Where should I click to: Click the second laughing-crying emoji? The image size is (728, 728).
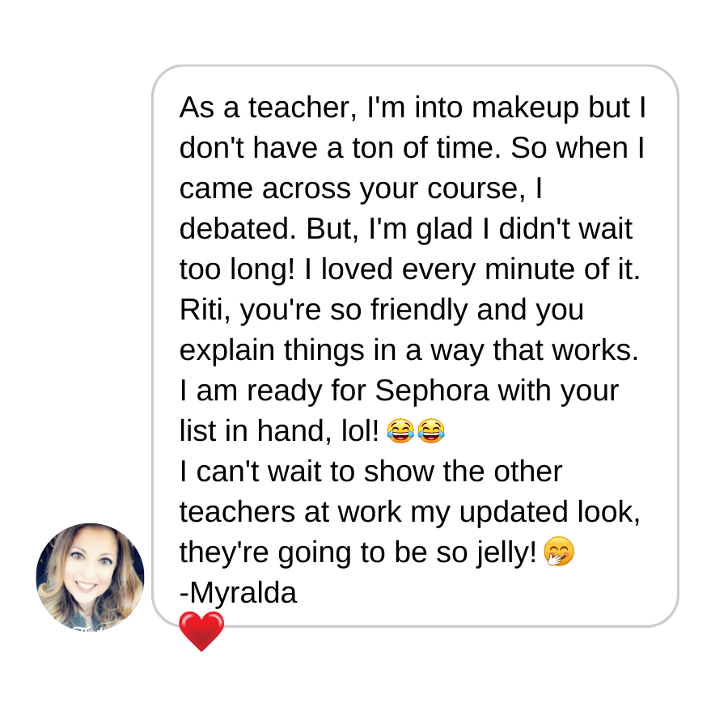coord(431,430)
